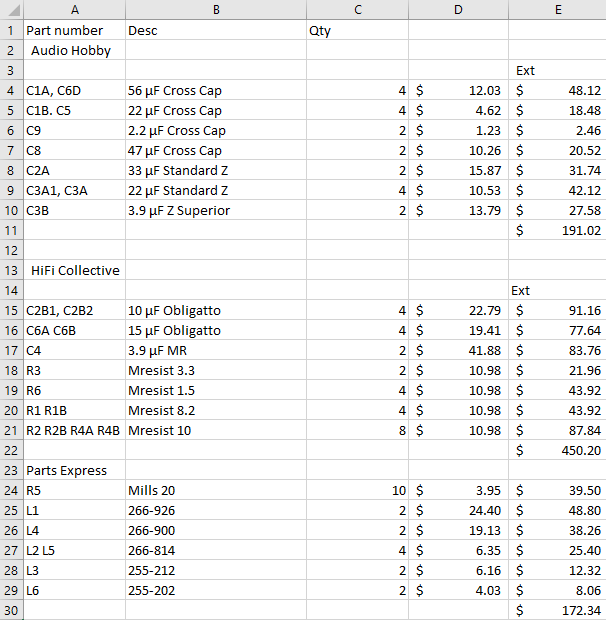This screenshot has width=606, height=620.
Task: Select column C header
Action: [357, 9]
